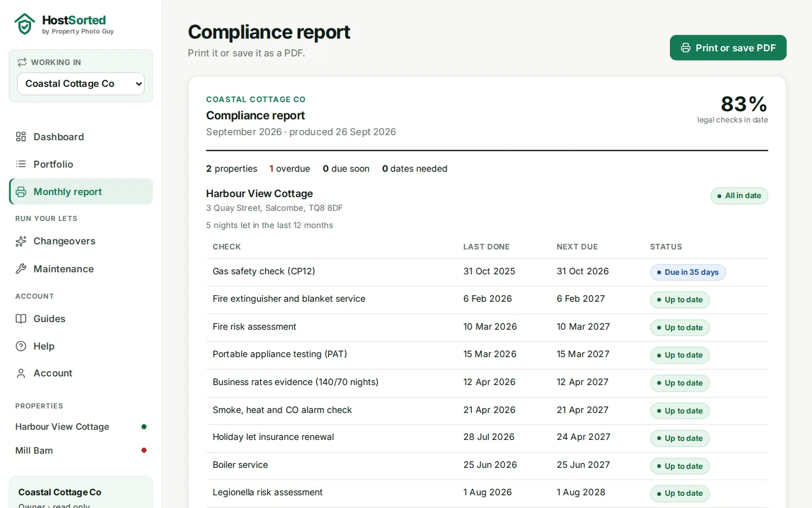Open the Help page
The width and height of the screenshot is (812, 508).
click(81, 346)
